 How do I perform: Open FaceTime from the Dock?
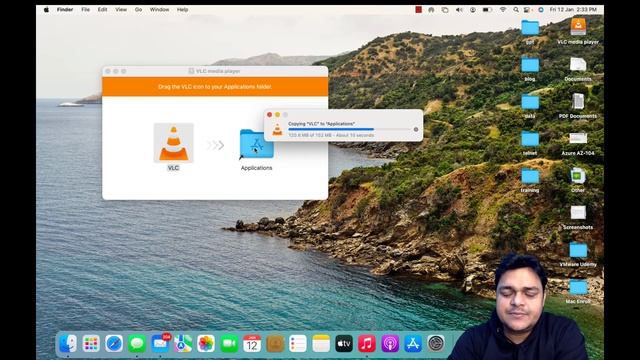[229, 344]
